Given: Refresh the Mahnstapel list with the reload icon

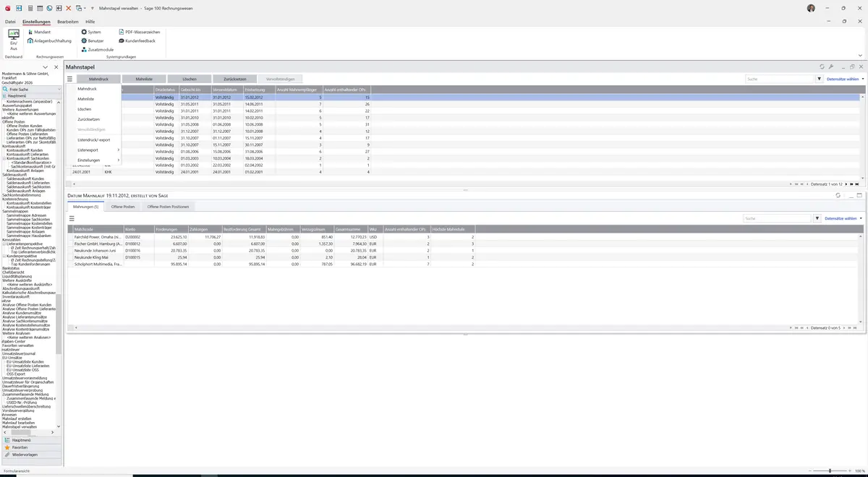Looking at the screenshot, I should tap(822, 66).
